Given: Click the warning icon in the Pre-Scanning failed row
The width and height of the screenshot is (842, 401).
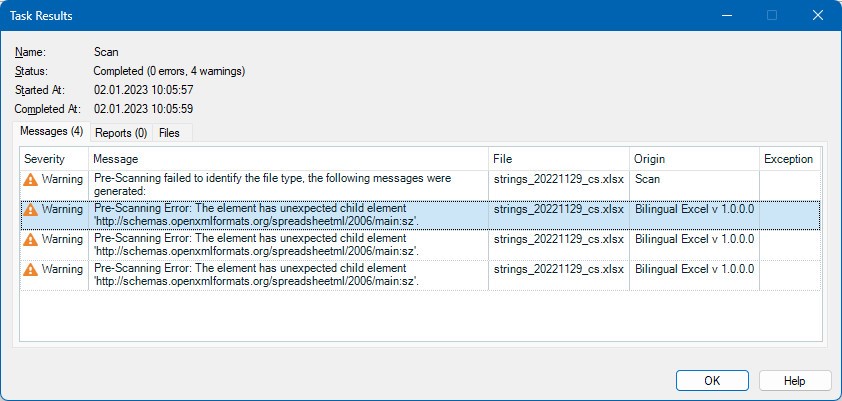Looking at the screenshot, I should (31, 179).
